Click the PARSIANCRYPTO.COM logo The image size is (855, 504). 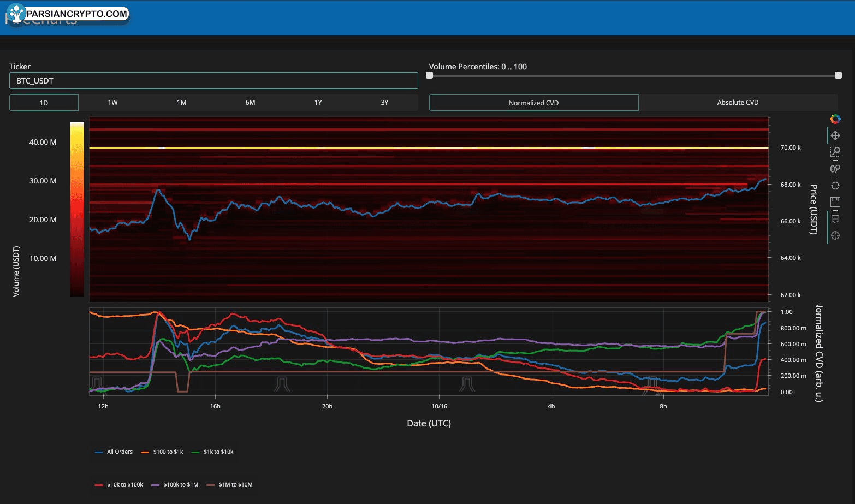click(x=68, y=14)
